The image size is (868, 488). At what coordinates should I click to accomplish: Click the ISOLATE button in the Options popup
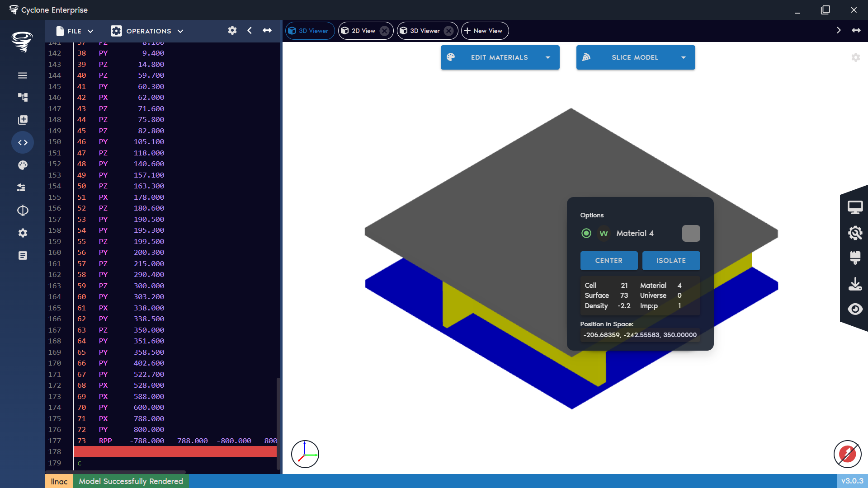pyautogui.click(x=671, y=260)
